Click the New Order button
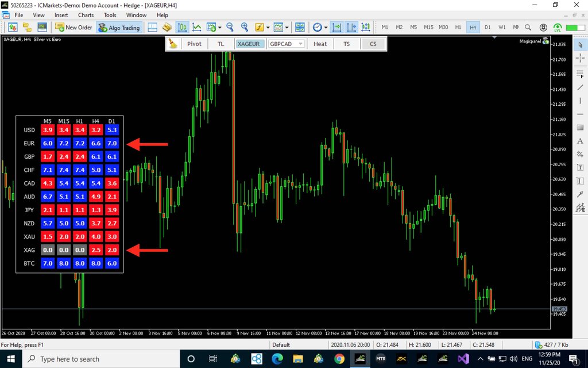The image size is (588, 368). tap(73, 28)
